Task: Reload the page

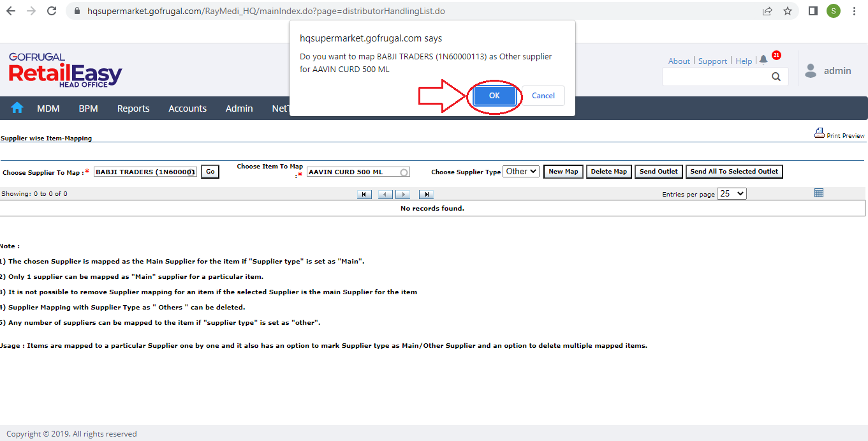Action: click(52, 11)
